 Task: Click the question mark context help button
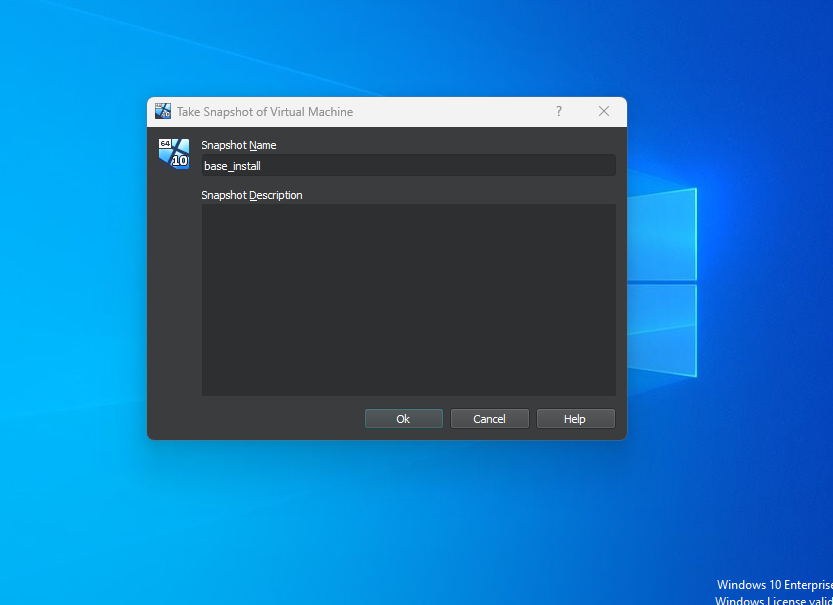tap(559, 112)
